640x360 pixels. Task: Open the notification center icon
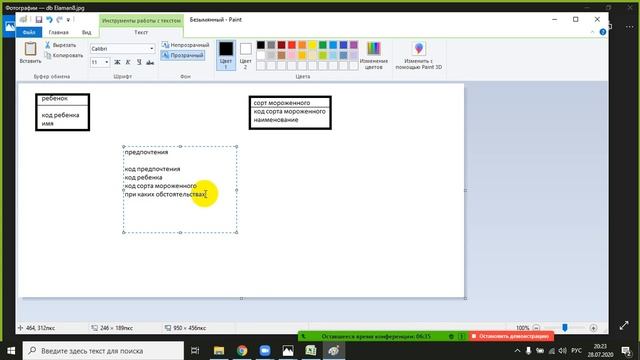627,351
